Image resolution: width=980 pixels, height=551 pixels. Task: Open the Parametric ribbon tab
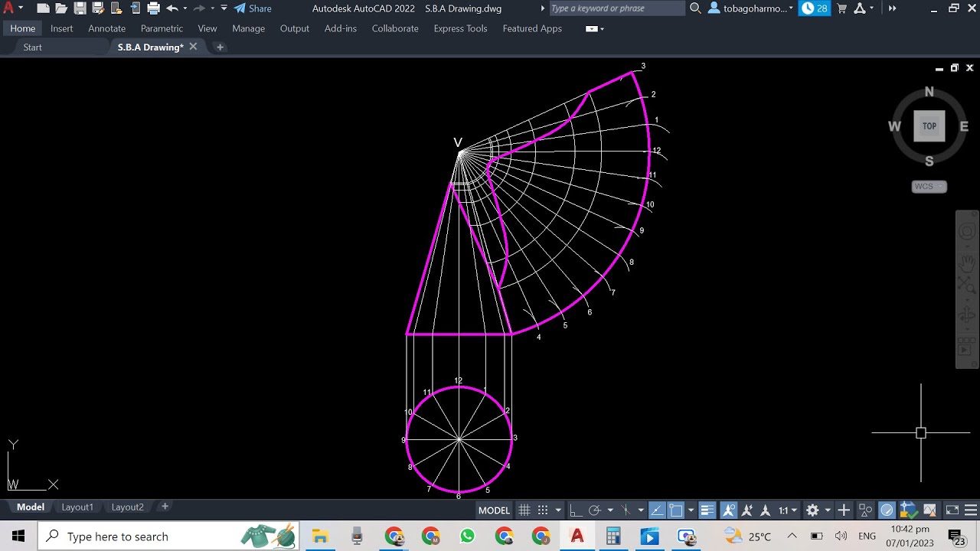(162, 28)
